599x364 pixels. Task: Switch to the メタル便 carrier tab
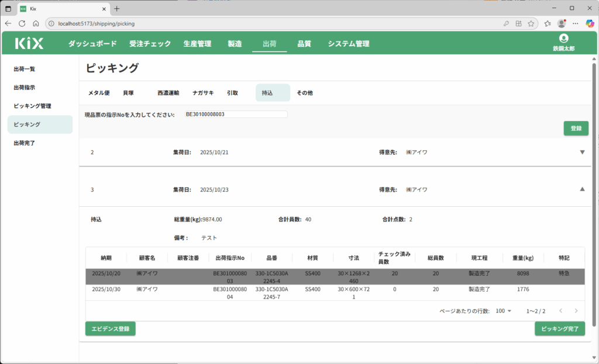[x=99, y=93]
